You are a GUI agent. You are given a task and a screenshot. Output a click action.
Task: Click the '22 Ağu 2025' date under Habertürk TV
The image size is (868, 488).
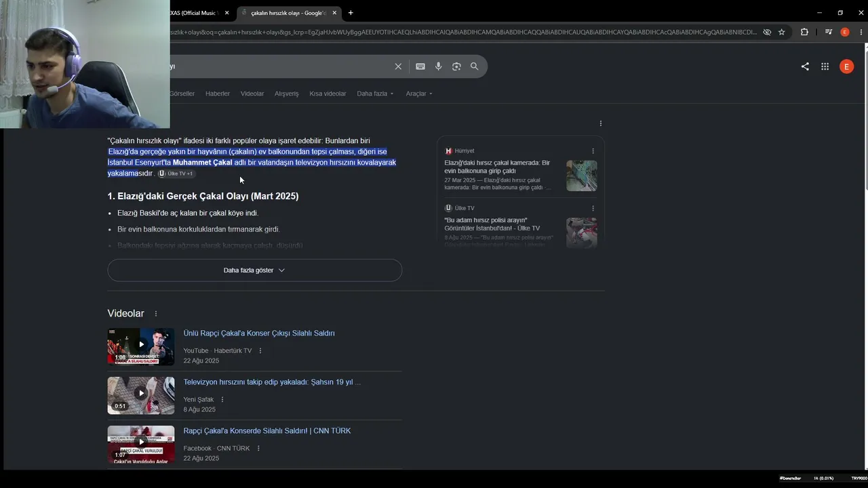(201, 361)
